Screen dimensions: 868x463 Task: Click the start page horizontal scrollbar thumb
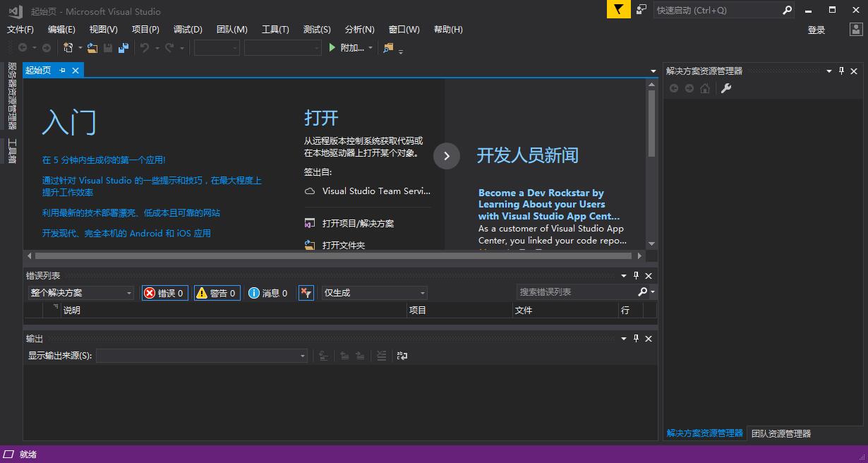point(332,255)
